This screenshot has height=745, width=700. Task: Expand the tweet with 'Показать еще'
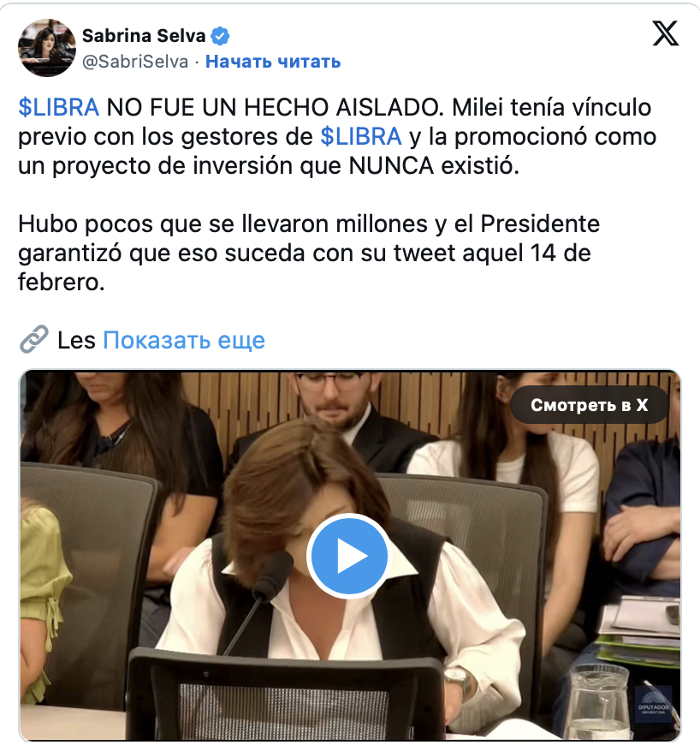point(184,340)
